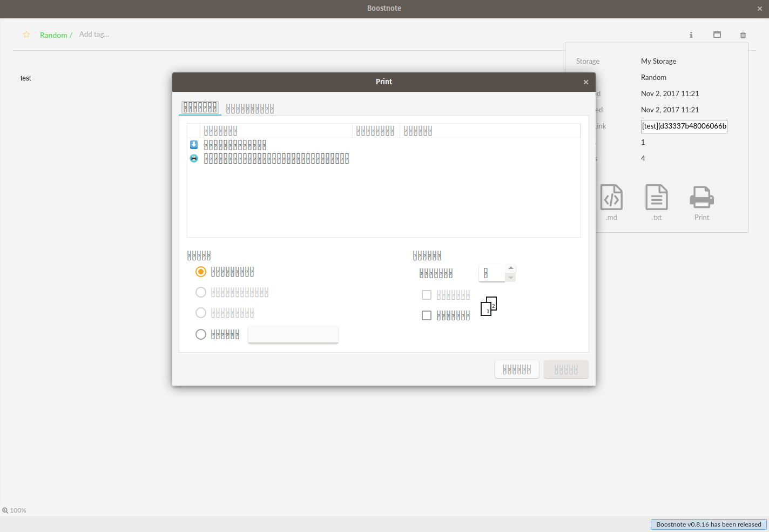
Task: Decrease copies with the spinner down arrow
Action: click(x=511, y=278)
